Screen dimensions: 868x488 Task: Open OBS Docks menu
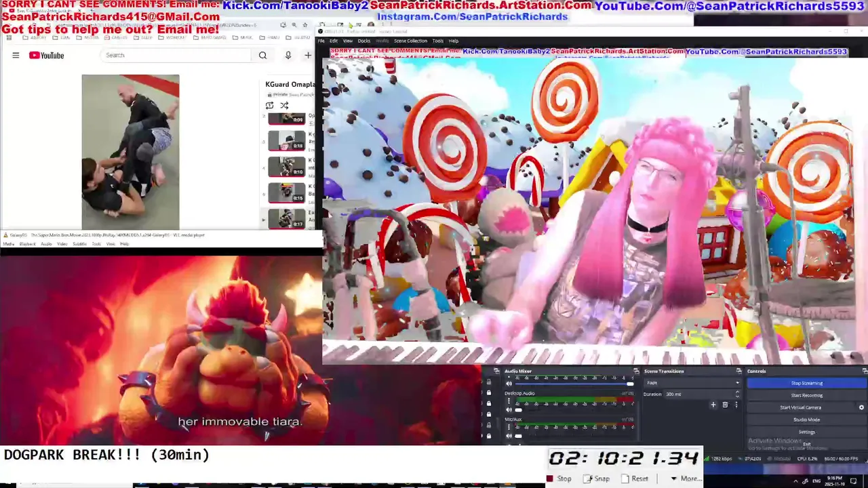[x=364, y=41]
